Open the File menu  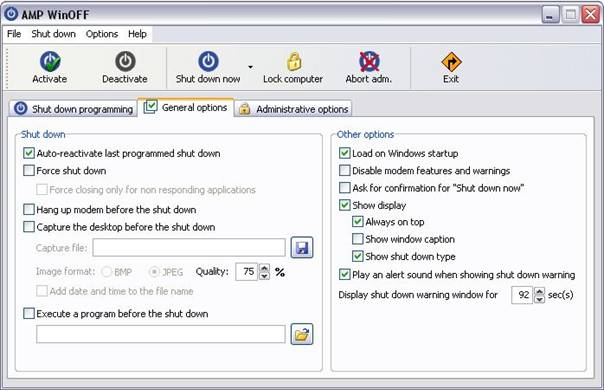14,34
